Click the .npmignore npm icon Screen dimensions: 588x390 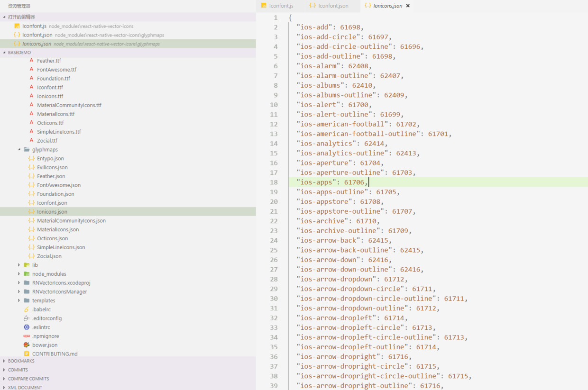coord(27,336)
